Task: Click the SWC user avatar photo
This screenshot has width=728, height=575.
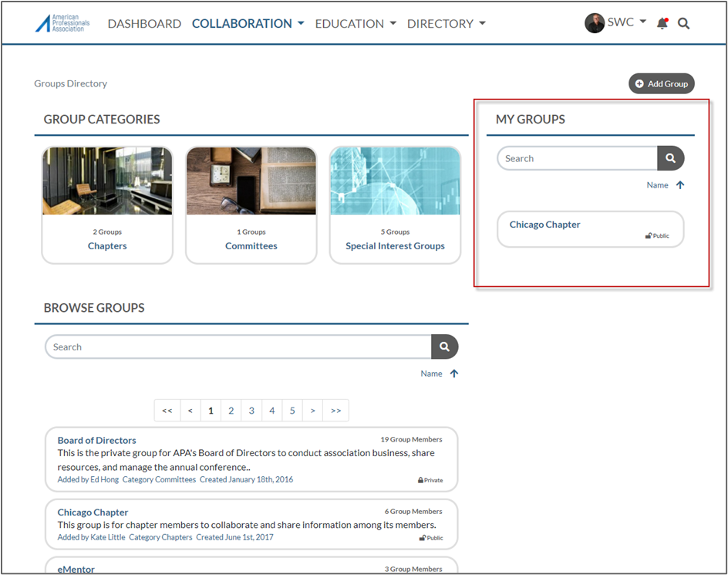Action: tap(595, 23)
